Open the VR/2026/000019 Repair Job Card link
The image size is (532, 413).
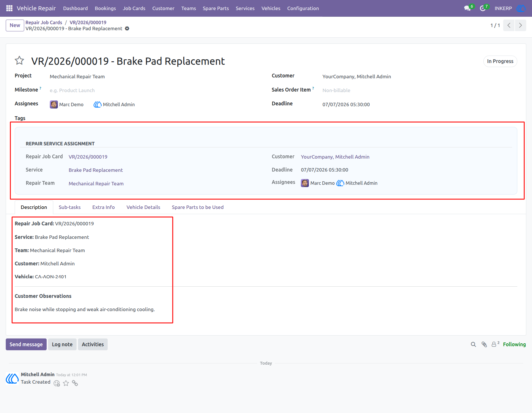[88, 157]
